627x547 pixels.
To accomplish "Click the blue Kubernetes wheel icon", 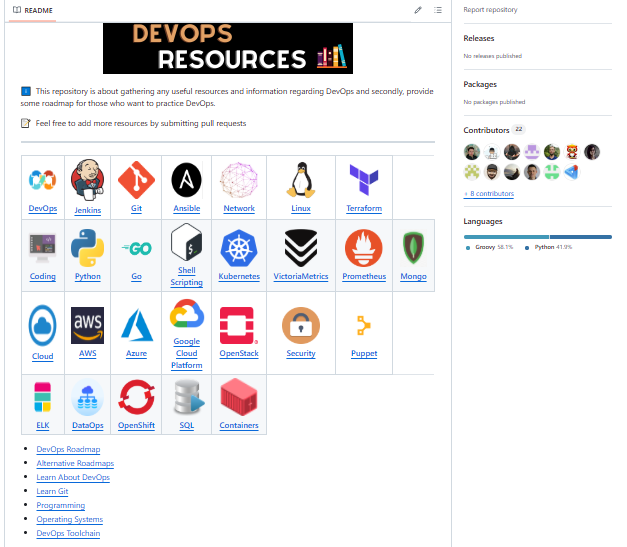I will pos(239,248).
